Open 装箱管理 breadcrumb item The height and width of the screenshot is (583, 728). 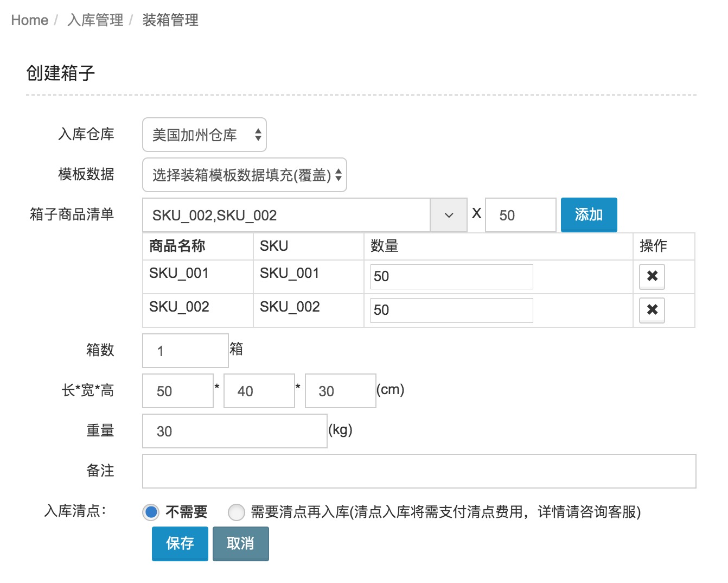(x=170, y=20)
